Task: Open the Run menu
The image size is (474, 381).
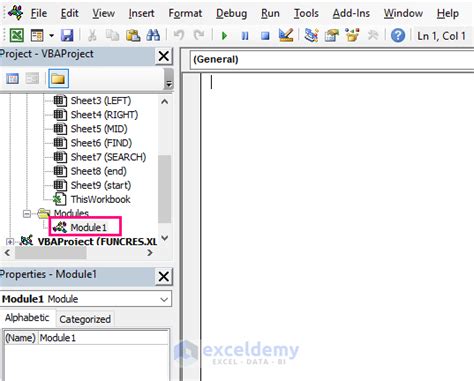Action: coord(270,13)
